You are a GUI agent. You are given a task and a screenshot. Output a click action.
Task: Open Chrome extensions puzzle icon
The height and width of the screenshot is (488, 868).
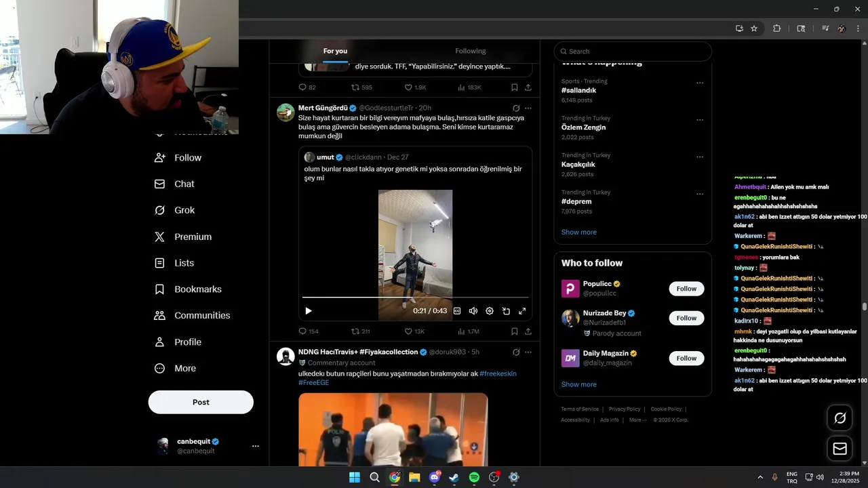[777, 28]
